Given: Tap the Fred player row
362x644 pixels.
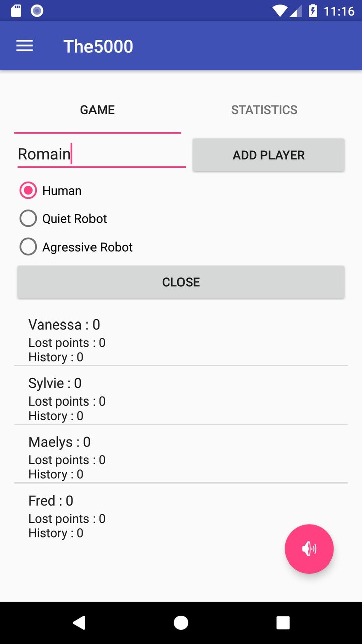Looking at the screenshot, I should click(x=151, y=516).
